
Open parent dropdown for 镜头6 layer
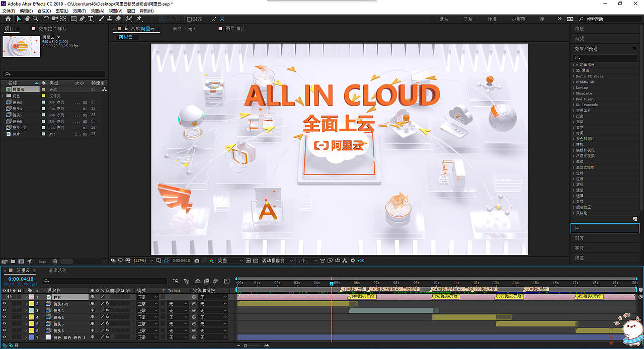[214, 330]
